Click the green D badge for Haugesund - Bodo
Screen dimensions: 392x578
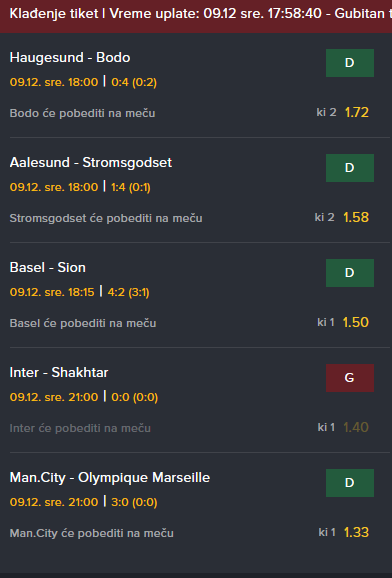click(350, 63)
